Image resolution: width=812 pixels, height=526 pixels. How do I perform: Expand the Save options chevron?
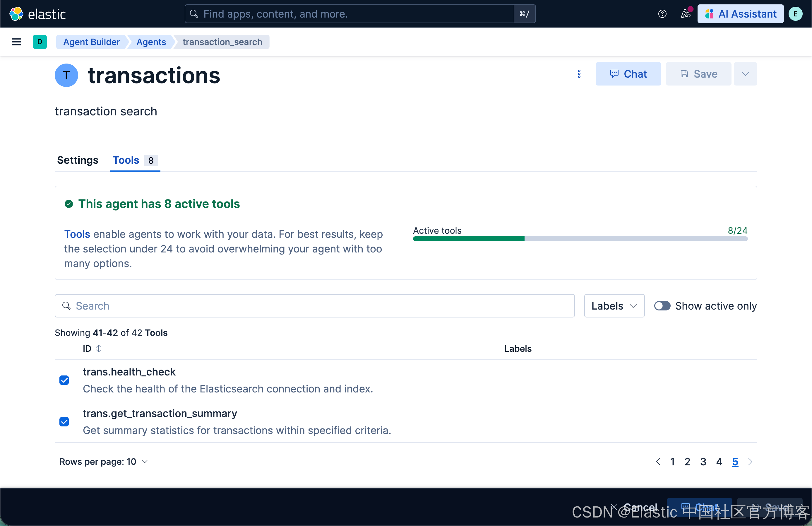(x=745, y=74)
